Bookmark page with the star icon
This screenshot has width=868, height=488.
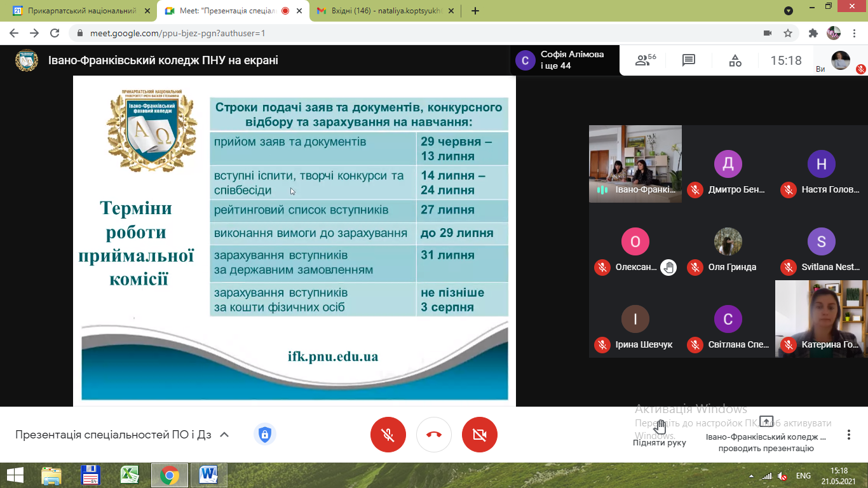pos(788,33)
